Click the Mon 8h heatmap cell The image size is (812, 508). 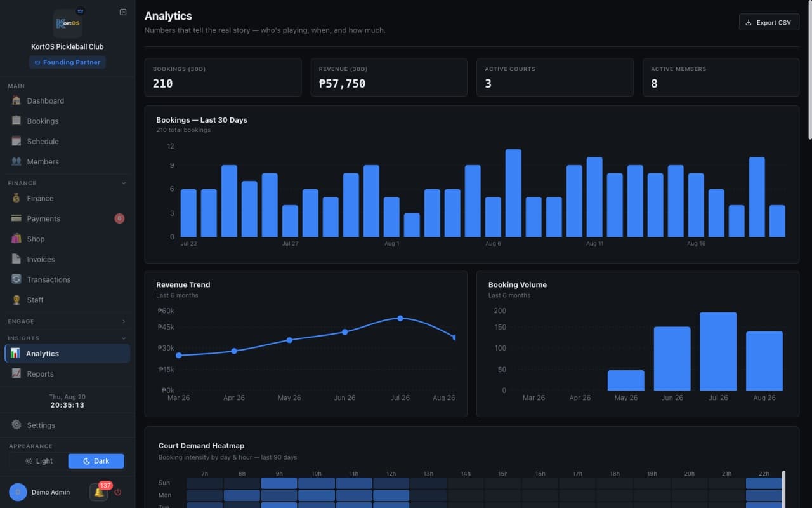coord(242,495)
